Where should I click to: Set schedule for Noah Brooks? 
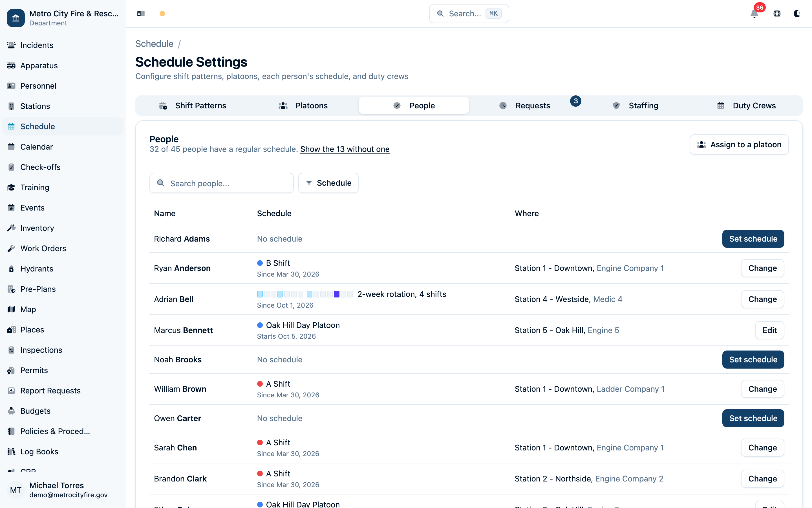753,360
